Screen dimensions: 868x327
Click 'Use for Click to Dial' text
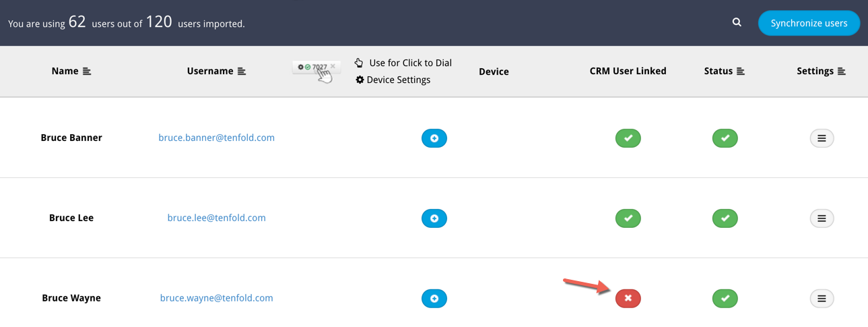pos(411,63)
